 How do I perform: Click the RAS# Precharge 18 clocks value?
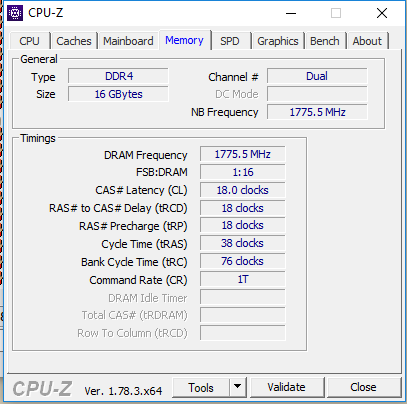[243, 226]
